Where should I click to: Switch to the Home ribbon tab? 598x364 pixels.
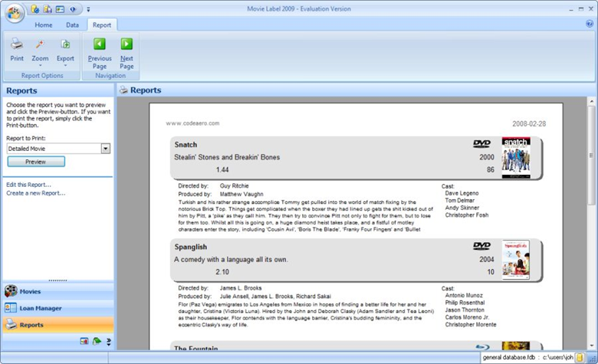pyautogui.click(x=44, y=25)
